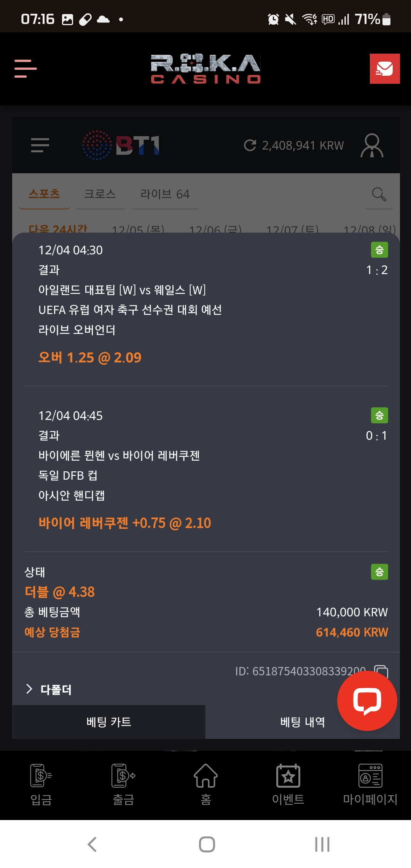Open the pink hamburger menu
This screenshot has width=411, height=868.
pos(25,69)
